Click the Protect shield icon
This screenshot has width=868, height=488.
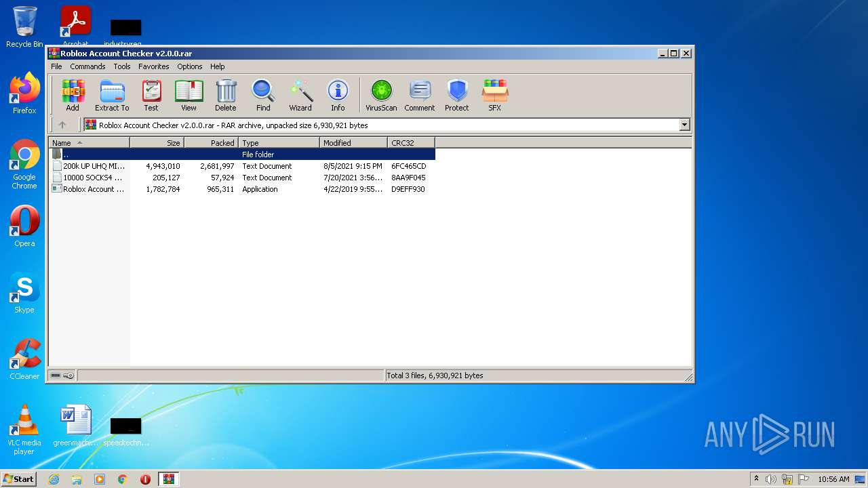coord(457,95)
